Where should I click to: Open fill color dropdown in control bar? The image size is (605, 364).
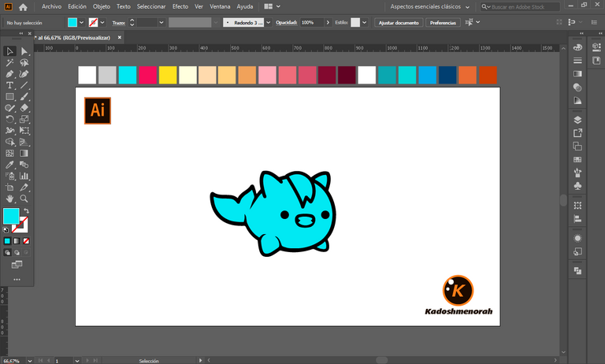[81, 22]
